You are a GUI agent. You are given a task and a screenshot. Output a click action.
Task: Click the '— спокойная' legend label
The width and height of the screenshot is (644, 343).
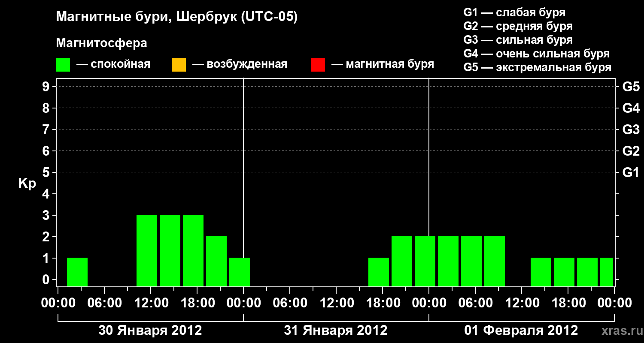click(x=113, y=65)
